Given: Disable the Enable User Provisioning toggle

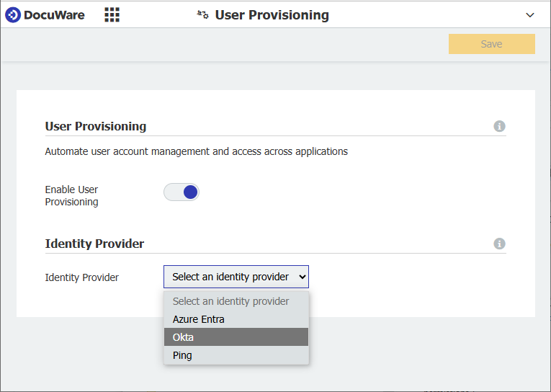Looking at the screenshot, I should pos(182,192).
